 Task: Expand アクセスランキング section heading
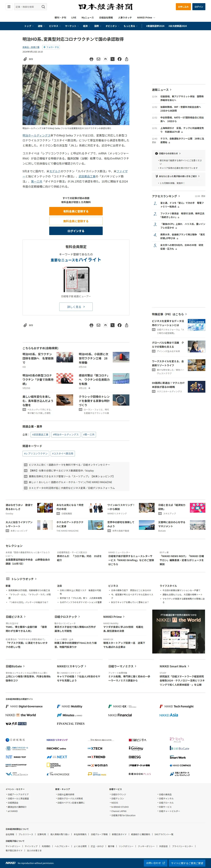tap(165, 196)
